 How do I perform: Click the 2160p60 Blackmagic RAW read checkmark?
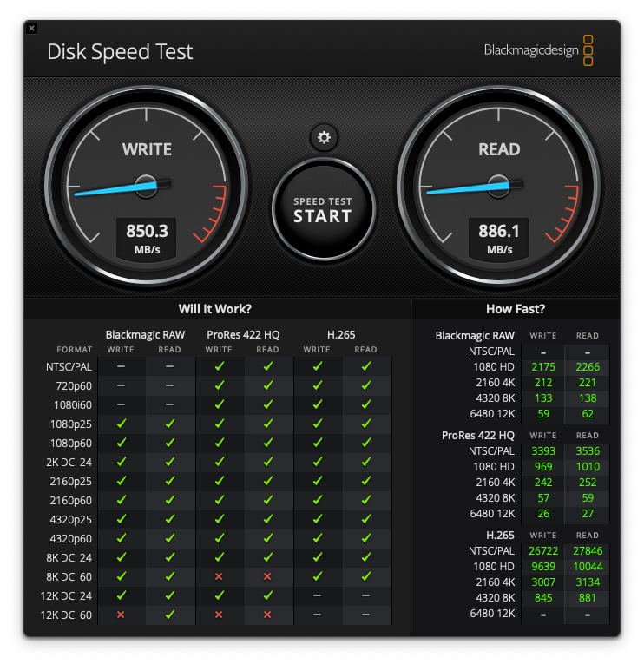pyautogui.click(x=170, y=500)
